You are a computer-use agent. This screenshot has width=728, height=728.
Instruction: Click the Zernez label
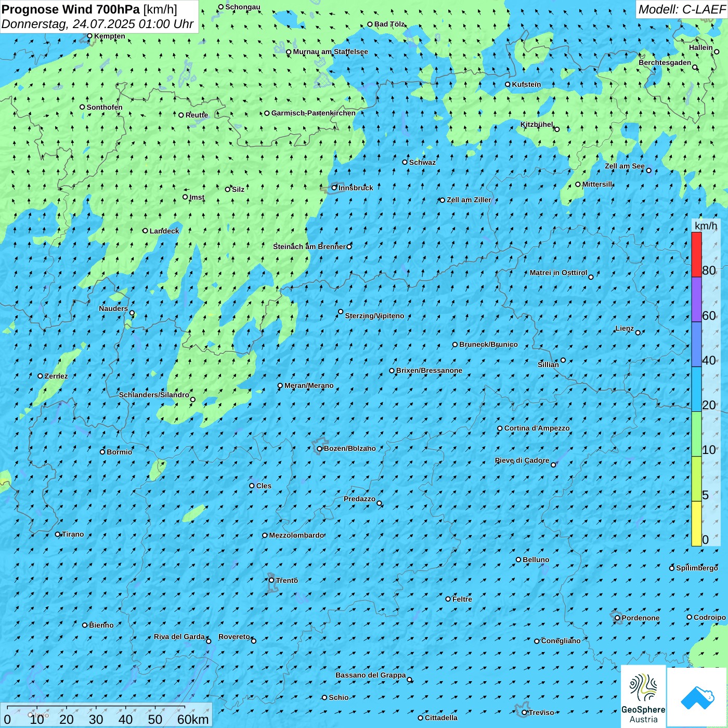coord(56,376)
